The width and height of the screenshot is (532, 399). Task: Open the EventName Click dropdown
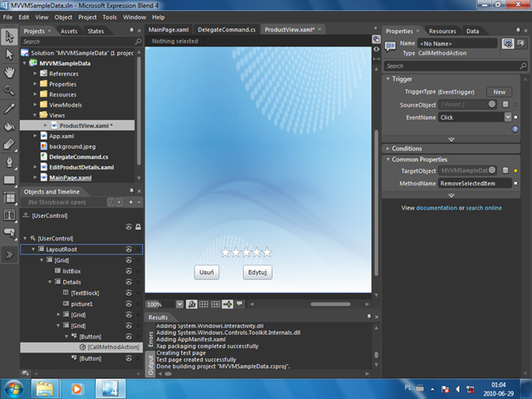(x=508, y=117)
